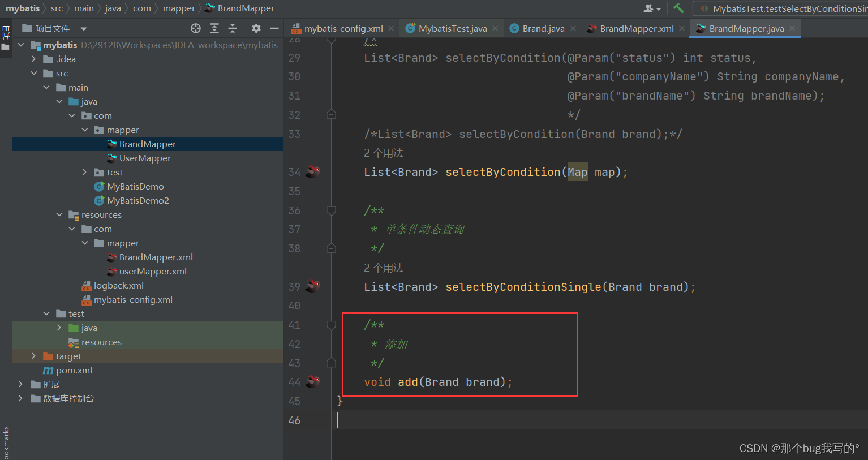Image resolution: width=868 pixels, height=460 pixels.
Task: Hide the project tool window via minus icon
Action: pos(274,28)
